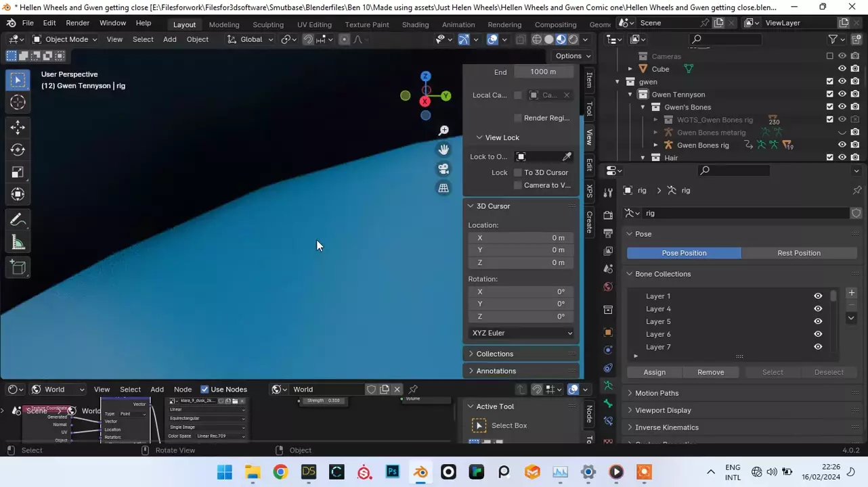868x487 pixels.
Task: Expand the Motion Paths panel
Action: tap(656, 393)
